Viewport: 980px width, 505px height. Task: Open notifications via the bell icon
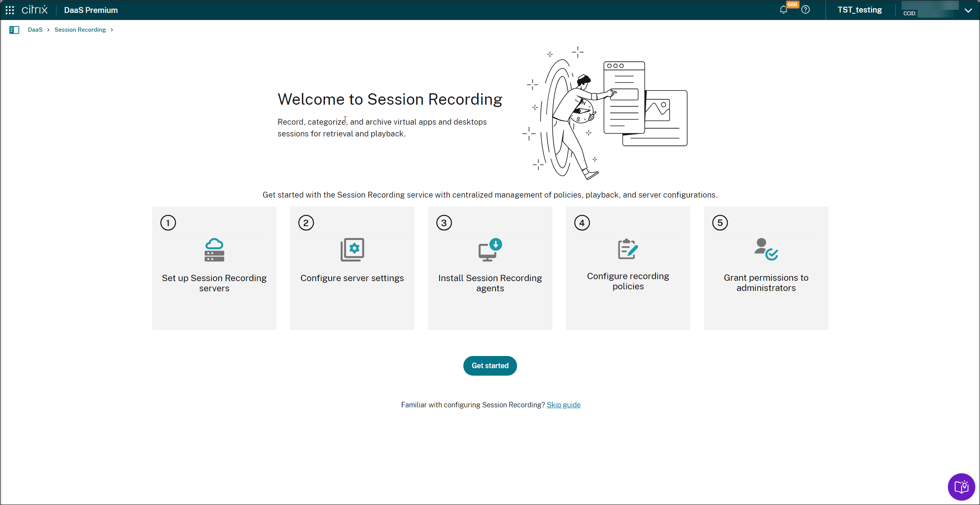(784, 10)
